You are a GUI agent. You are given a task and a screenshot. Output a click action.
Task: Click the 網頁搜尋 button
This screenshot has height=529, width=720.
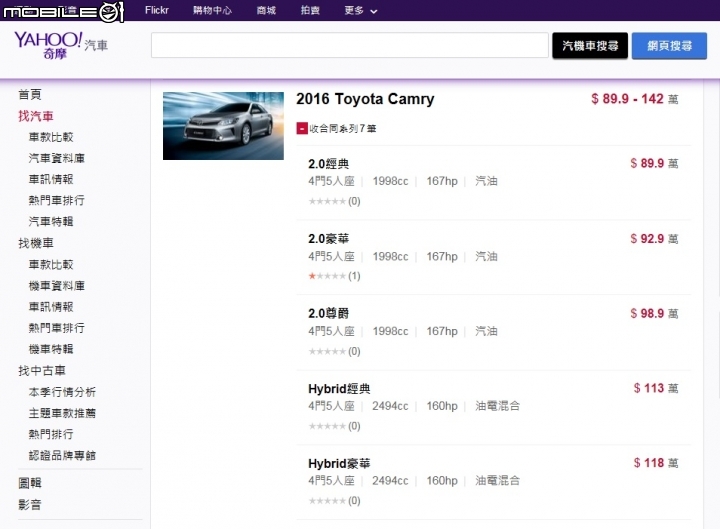point(669,45)
